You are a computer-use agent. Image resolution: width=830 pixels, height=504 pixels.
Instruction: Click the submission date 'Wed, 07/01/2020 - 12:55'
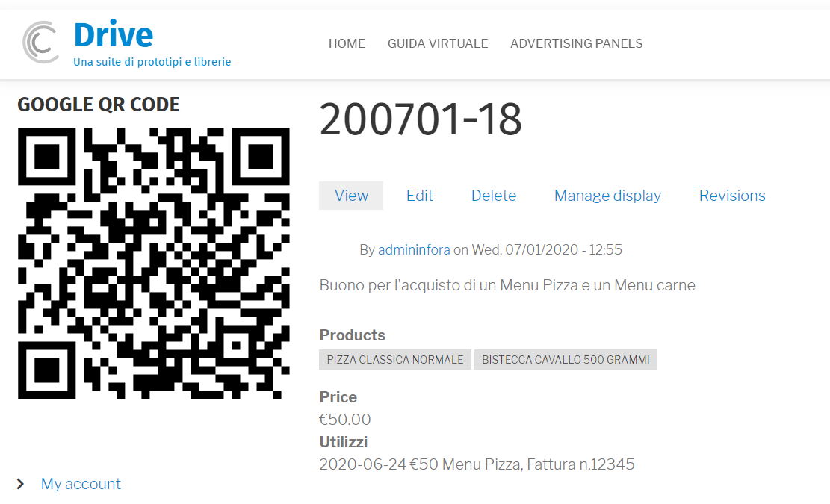pyautogui.click(x=547, y=249)
